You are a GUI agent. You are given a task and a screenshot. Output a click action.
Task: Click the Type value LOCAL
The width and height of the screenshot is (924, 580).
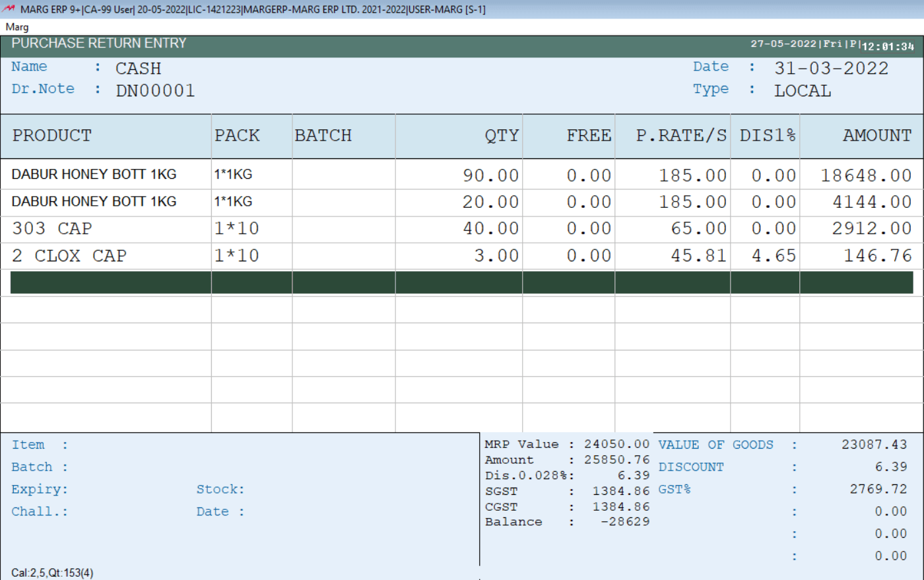tap(803, 90)
